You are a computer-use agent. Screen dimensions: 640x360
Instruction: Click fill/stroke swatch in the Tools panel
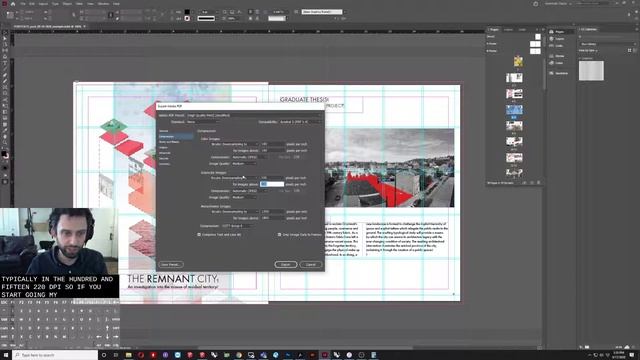pos(4,154)
